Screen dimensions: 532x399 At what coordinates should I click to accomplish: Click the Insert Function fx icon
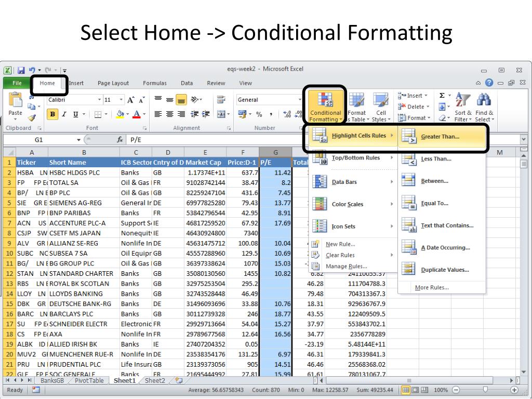[x=120, y=140]
